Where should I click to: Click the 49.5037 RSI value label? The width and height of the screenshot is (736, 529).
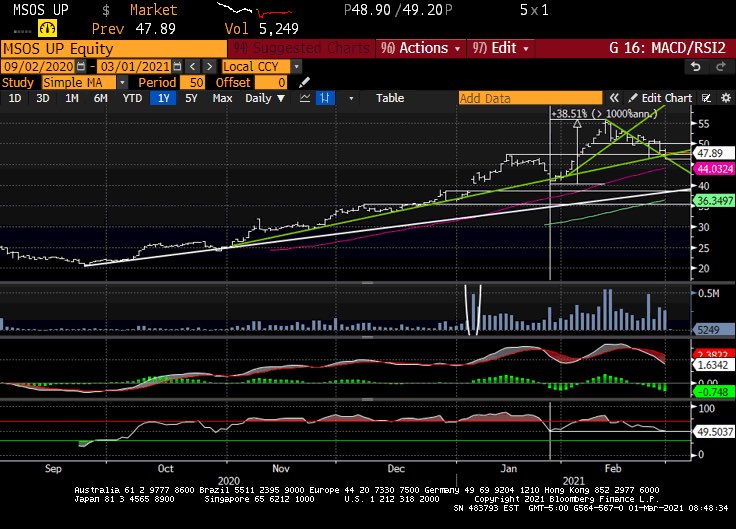point(713,431)
